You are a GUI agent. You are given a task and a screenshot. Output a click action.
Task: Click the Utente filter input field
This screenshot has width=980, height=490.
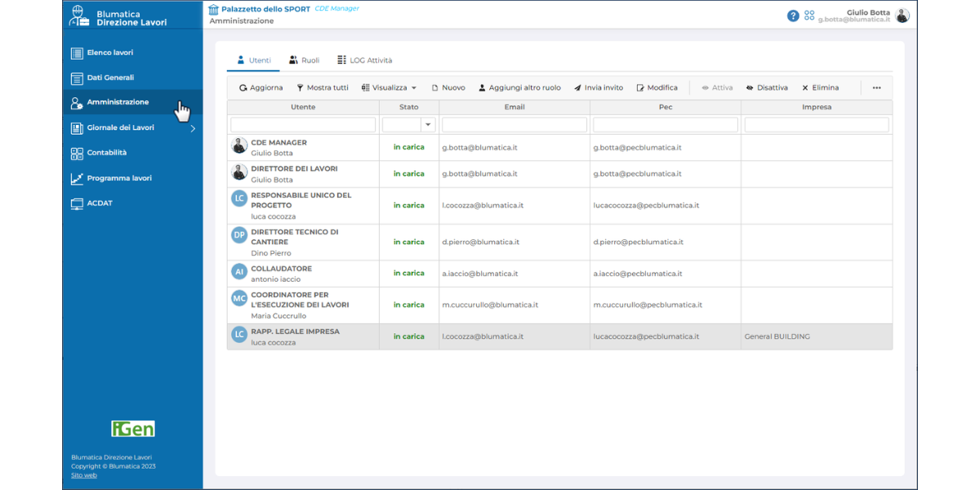(x=303, y=125)
